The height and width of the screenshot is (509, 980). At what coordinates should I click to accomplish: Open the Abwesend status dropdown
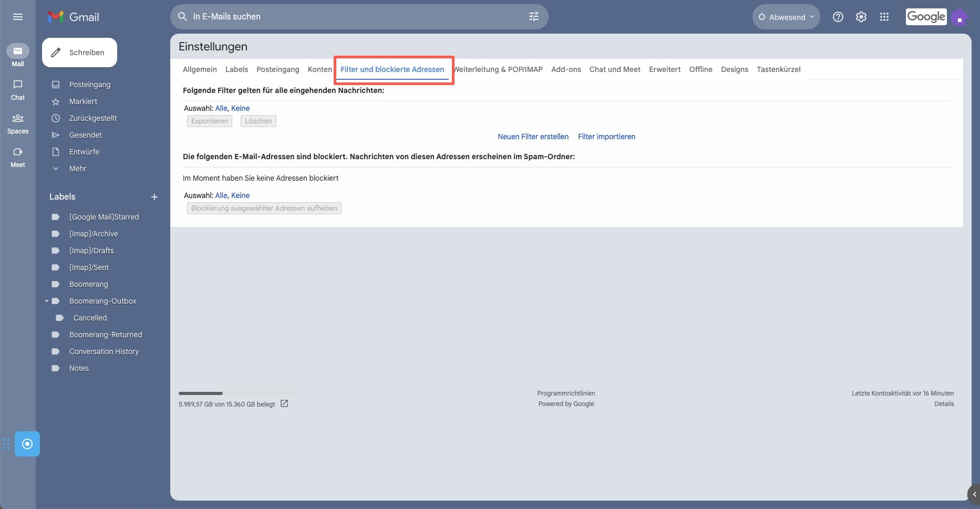pos(786,17)
